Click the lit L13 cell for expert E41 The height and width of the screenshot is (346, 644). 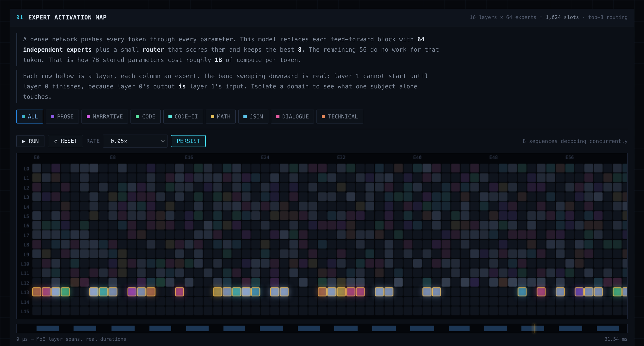427,292
